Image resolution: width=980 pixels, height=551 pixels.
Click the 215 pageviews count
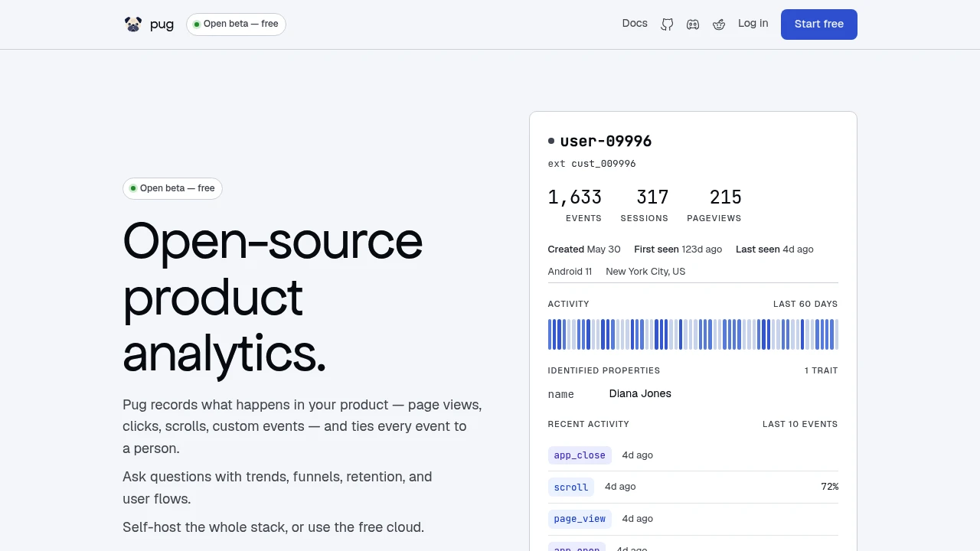pos(725,197)
